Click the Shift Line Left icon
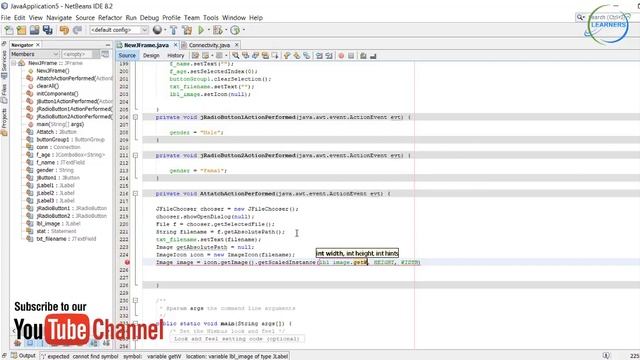Viewport: 640px width, 360px height. 319,56
